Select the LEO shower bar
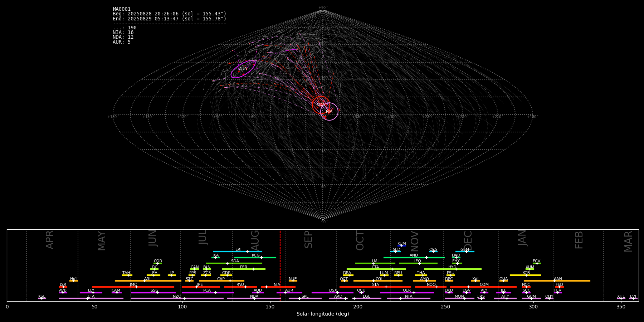This screenshot has width=644, height=322. [x=418, y=263]
